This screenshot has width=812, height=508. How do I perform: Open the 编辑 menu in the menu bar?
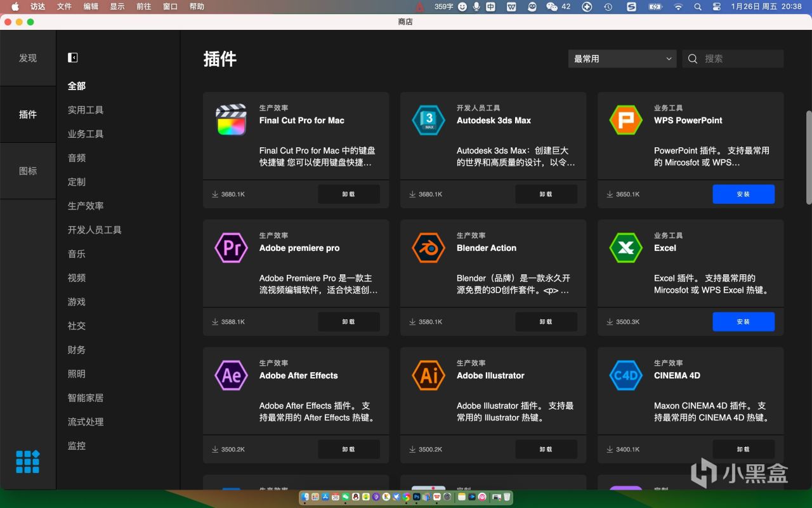pos(91,6)
